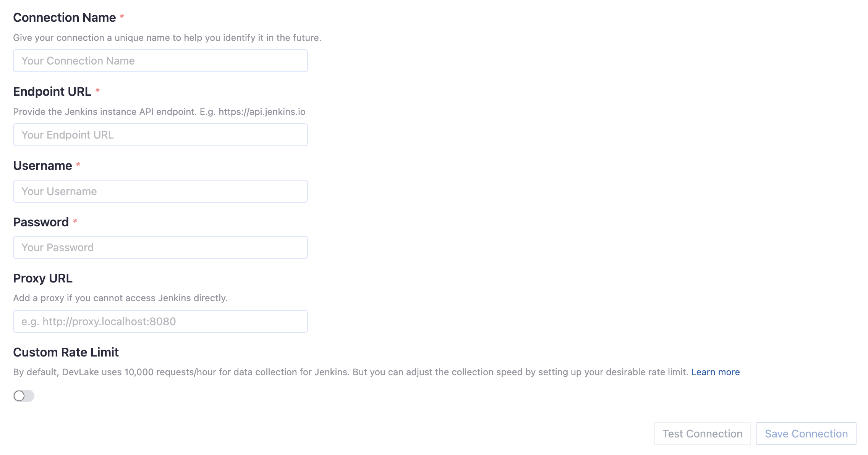This screenshot has width=868, height=455.
Task: Click the Custom Rate Limit heading
Action: (66, 352)
